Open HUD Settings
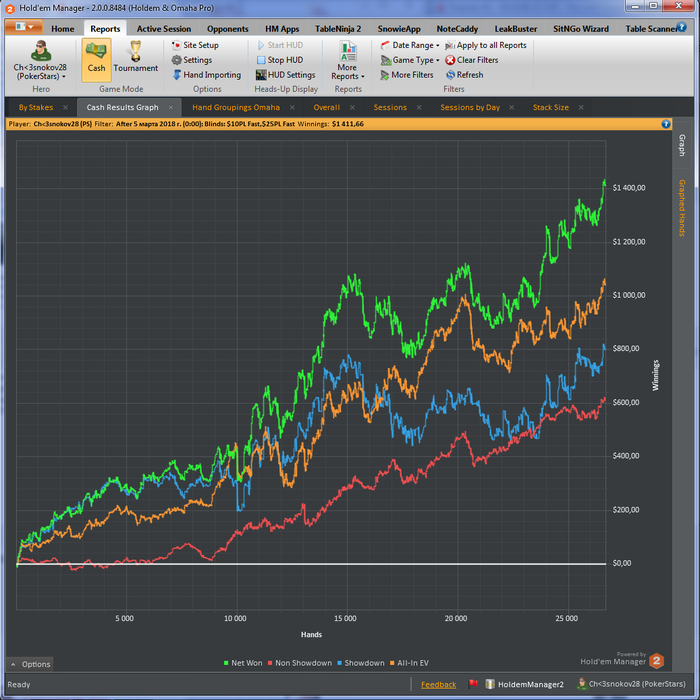The width and height of the screenshot is (700, 700). tap(286, 75)
